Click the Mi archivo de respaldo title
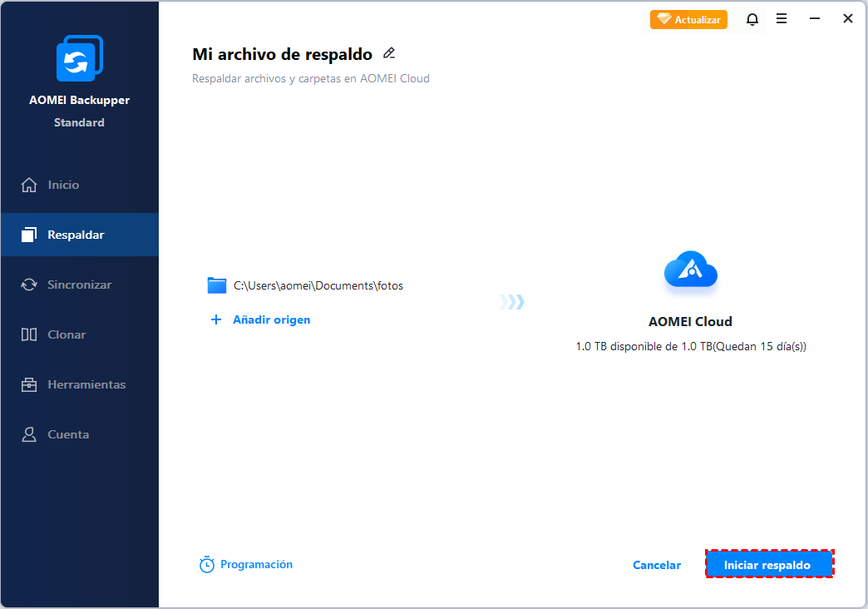The height and width of the screenshot is (609, 868). [x=283, y=54]
